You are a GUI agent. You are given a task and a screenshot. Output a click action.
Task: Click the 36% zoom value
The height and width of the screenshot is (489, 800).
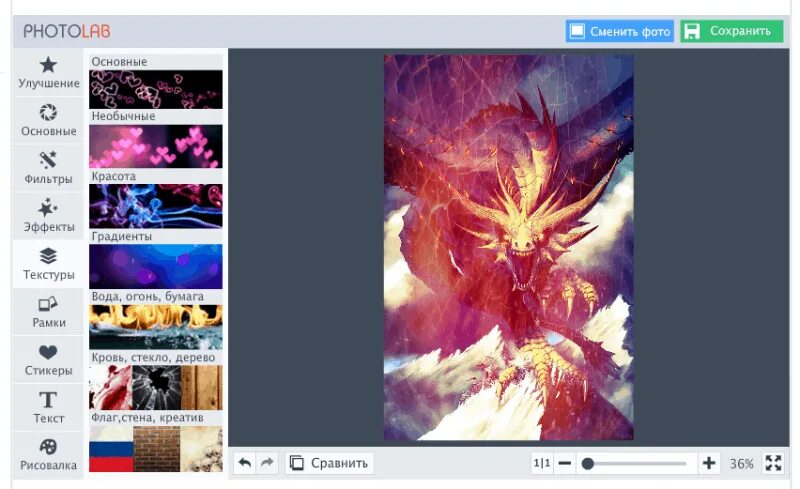[x=741, y=463]
